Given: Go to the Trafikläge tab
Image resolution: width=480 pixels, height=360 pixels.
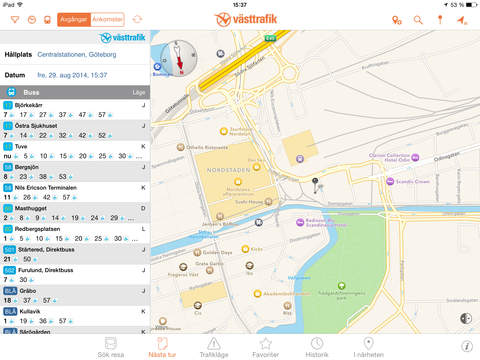Looking at the screenshot, I should [214, 347].
